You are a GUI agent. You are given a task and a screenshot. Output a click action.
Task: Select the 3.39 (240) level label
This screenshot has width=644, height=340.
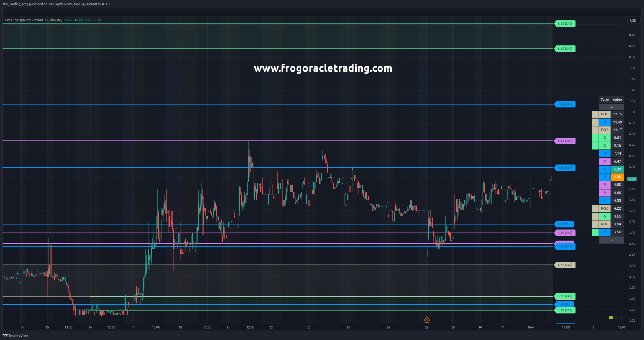pyautogui.click(x=565, y=310)
